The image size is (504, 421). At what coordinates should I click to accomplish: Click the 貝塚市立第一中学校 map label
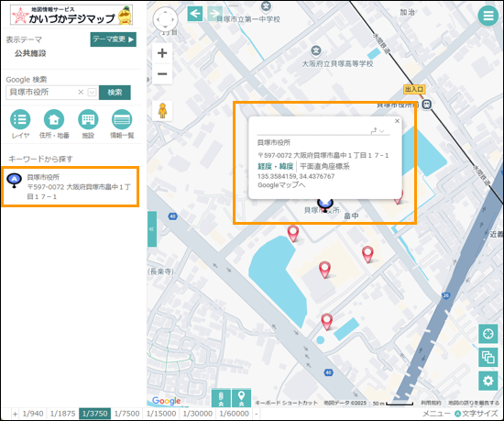[x=248, y=19]
